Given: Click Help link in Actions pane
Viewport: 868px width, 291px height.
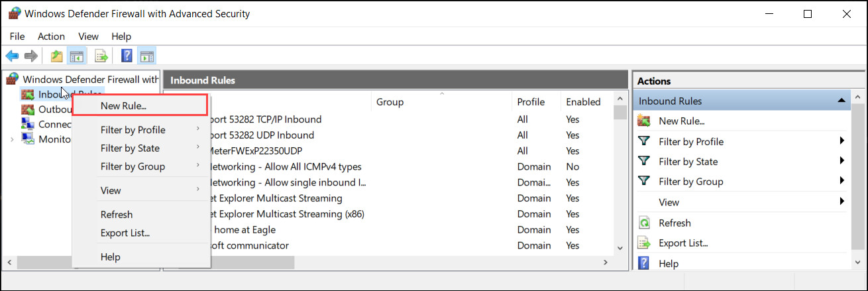Looking at the screenshot, I should coord(669,264).
